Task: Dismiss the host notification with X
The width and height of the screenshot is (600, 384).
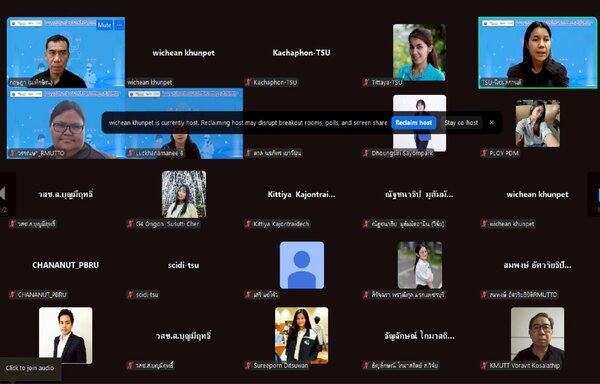Action: coord(492,123)
